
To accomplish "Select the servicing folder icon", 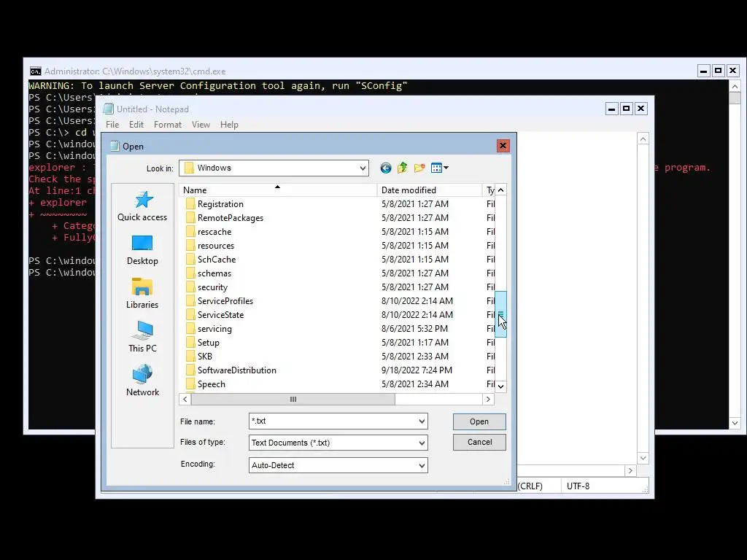I will [x=190, y=328].
